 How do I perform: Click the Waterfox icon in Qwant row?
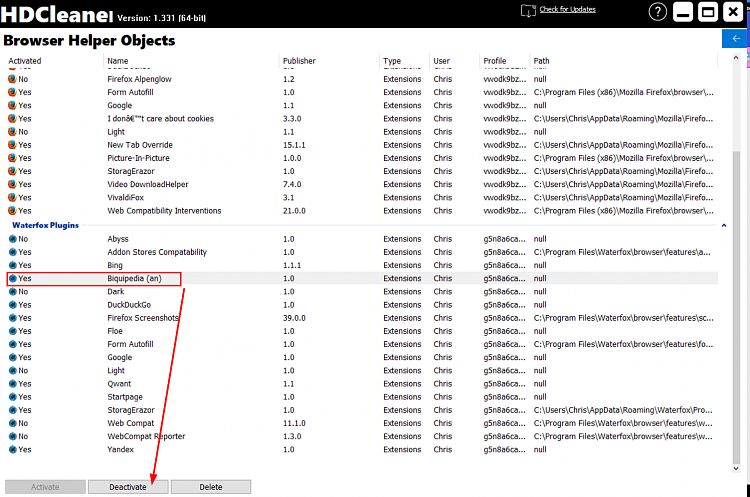(x=13, y=384)
